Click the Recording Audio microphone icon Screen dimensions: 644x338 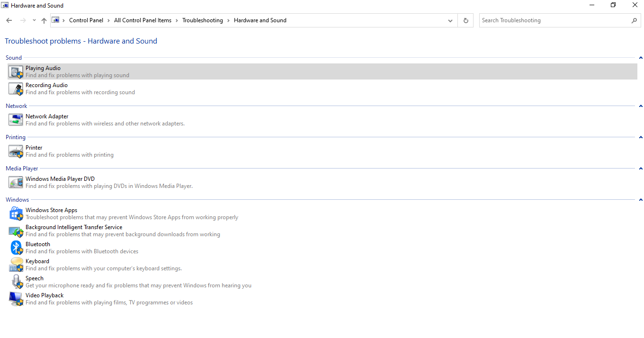pos(16,89)
